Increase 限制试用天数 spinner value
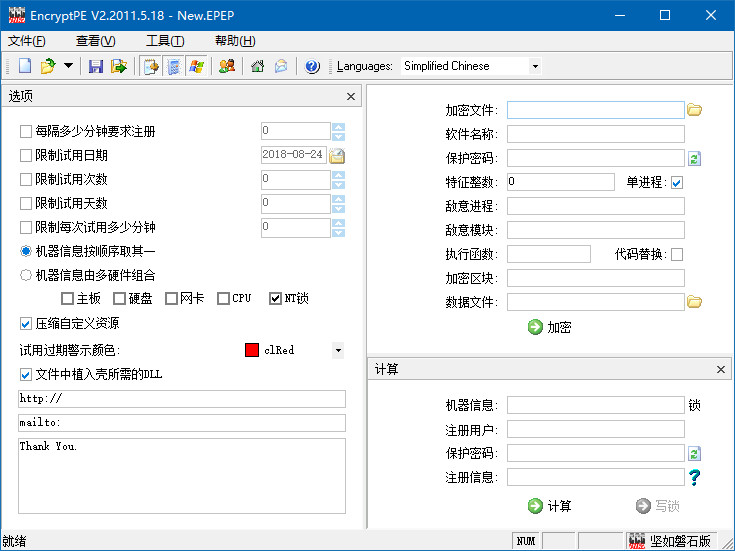This screenshot has width=735, height=551. tap(338, 198)
